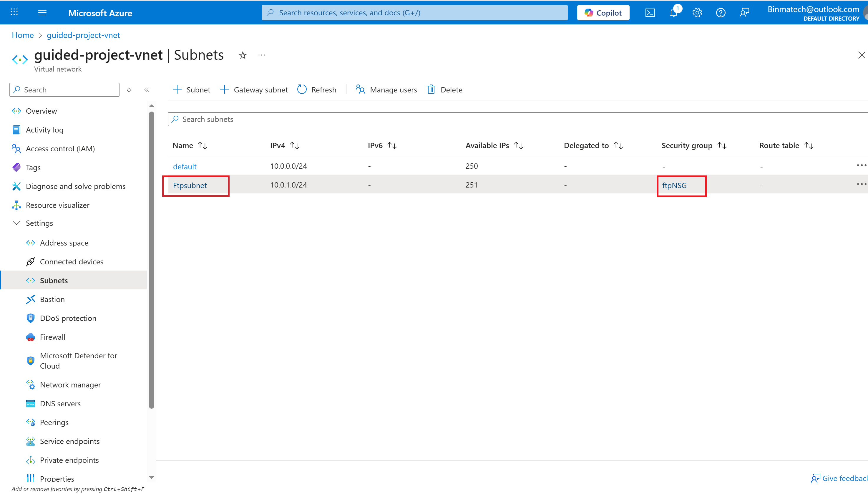Open Bastion in the sidebar
This screenshot has height=494, width=868.
pos(52,299)
